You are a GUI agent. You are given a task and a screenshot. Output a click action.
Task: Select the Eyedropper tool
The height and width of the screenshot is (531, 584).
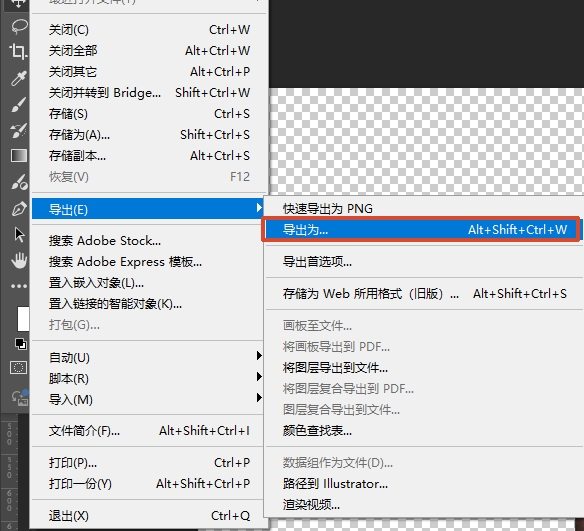point(19,78)
